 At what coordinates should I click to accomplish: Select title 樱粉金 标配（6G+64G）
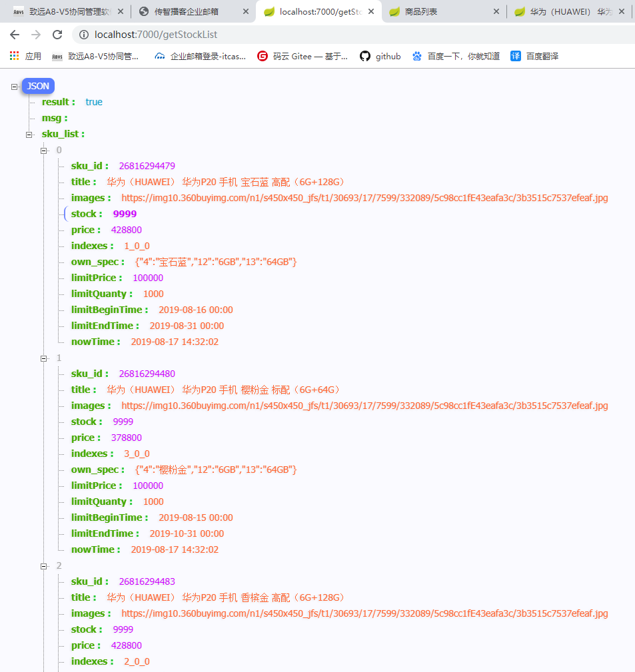pyautogui.click(x=223, y=390)
